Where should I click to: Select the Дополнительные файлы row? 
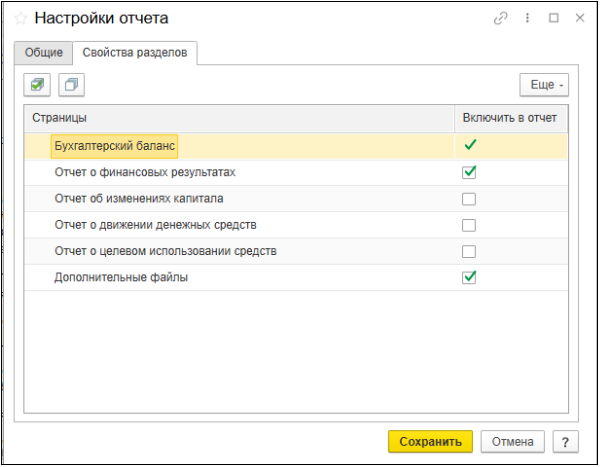coord(296,277)
